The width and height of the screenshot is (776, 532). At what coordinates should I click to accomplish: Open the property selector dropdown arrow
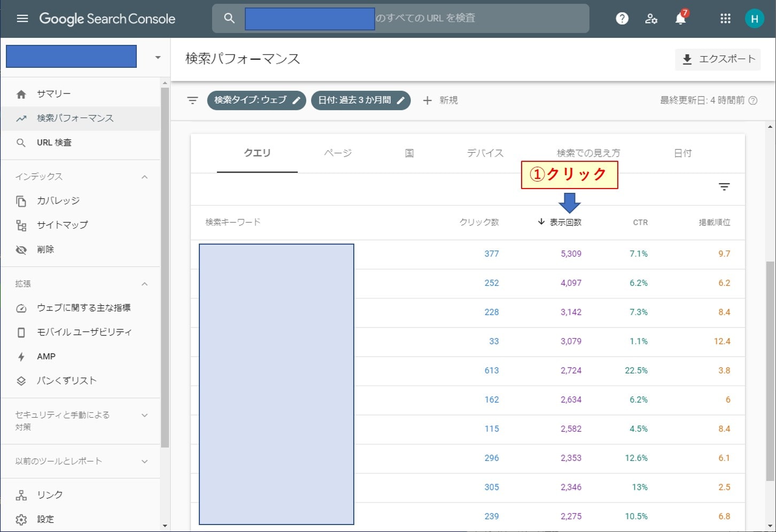pyautogui.click(x=158, y=57)
